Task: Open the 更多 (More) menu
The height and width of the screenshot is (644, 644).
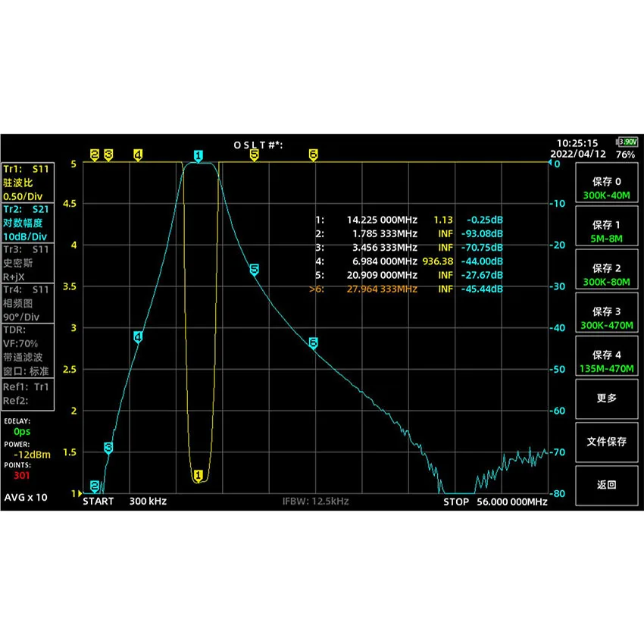Action: click(x=607, y=399)
